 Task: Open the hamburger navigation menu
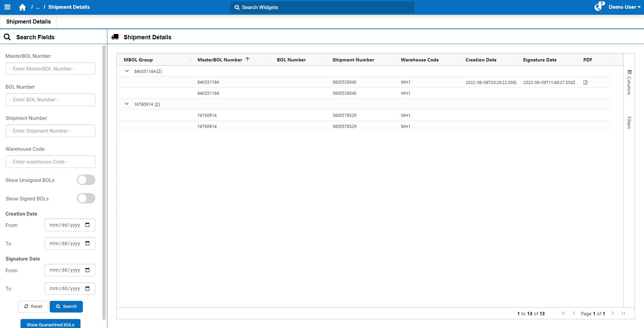coord(7,7)
